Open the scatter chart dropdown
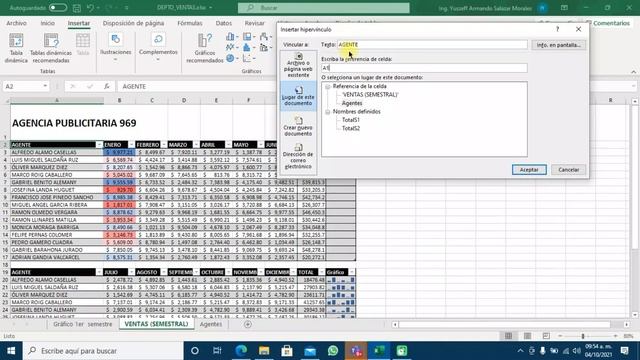640x360 pixels. 249,58
